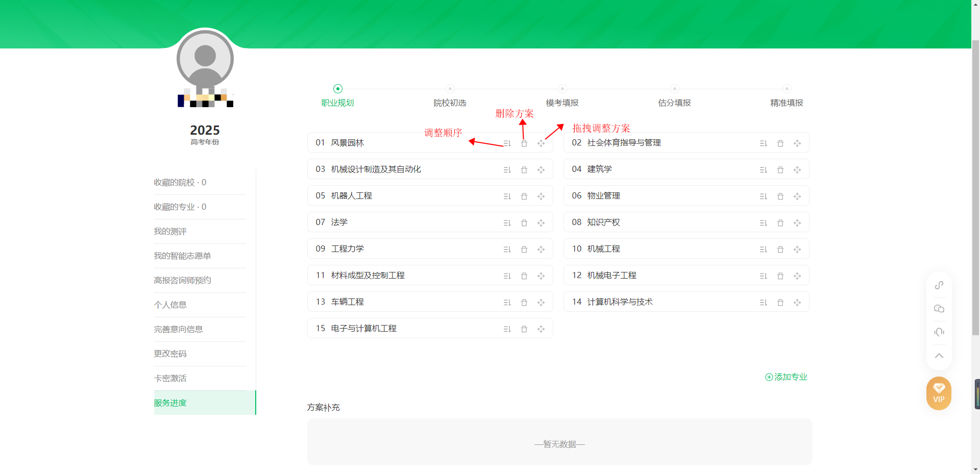This screenshot has width=980, height=474.
Task: Click the headset customer service icon
Action: tap(939, 332)
